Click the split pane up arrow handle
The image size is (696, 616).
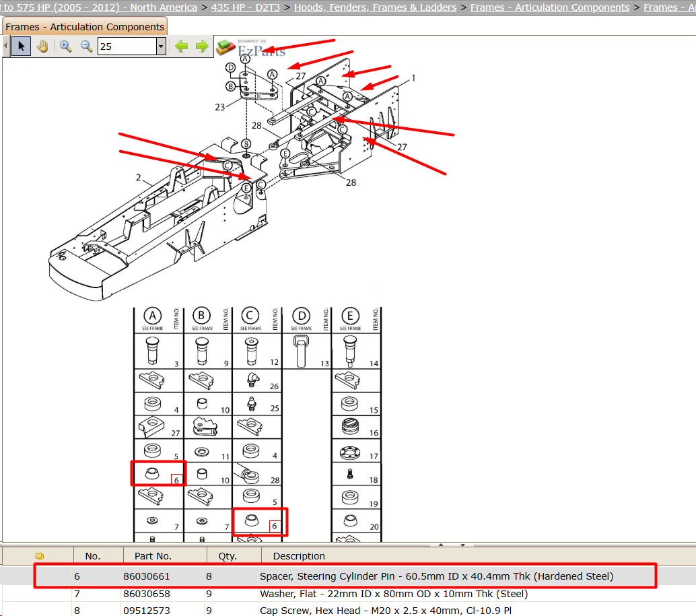[x=441, y=544]
